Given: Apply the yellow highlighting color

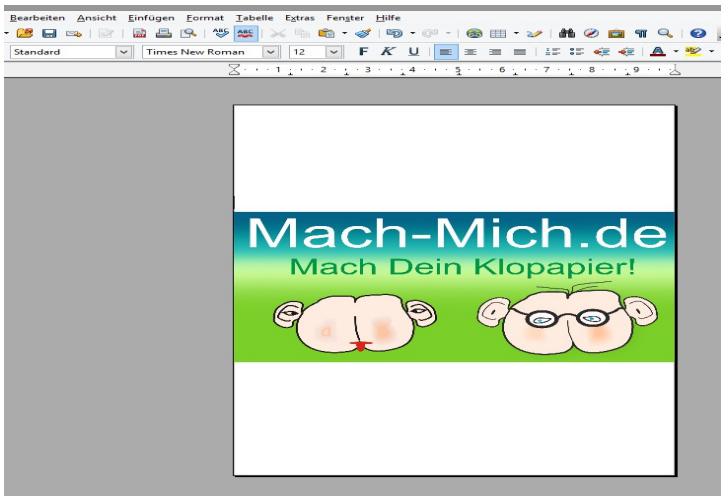Looking at the screenshot, I should point(694,52).
